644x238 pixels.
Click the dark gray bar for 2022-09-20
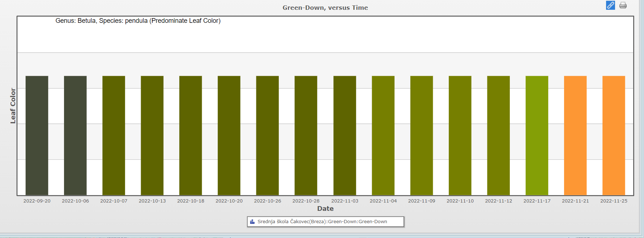coord(37,135)
